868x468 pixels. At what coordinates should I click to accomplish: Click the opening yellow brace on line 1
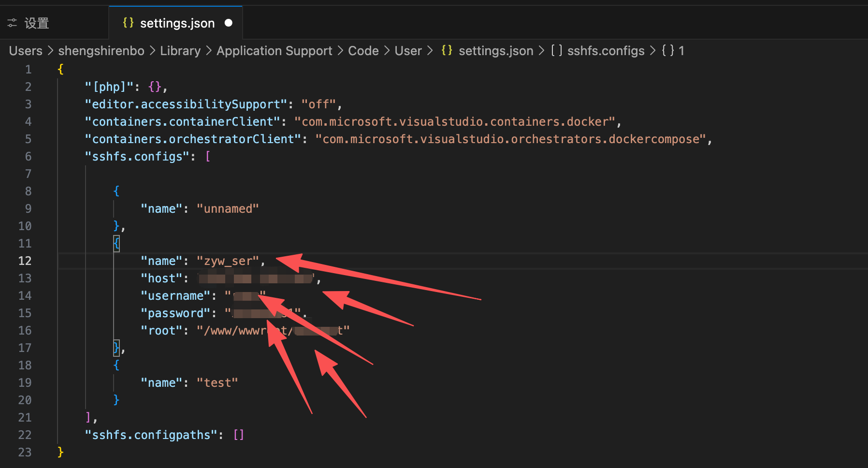coord(60,70)
